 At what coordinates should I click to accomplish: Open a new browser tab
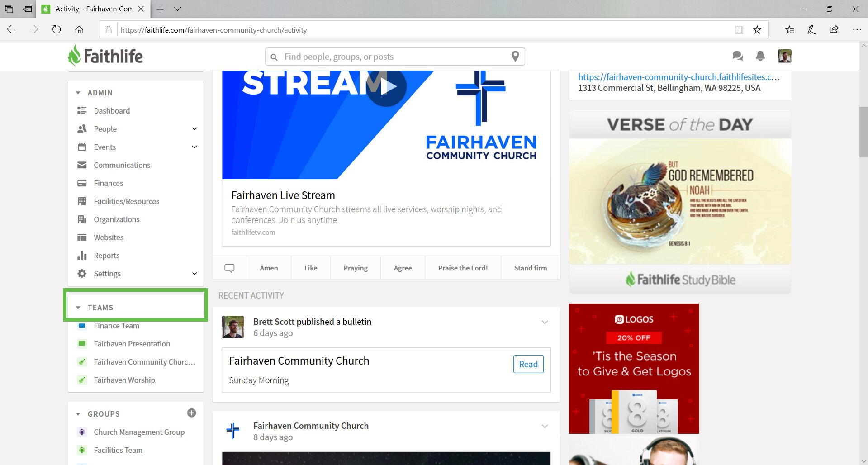tap(160, 9)
